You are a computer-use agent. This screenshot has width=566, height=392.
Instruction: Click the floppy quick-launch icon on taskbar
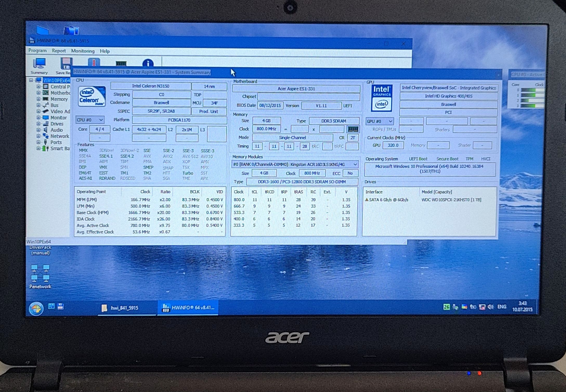pos(61,306)
